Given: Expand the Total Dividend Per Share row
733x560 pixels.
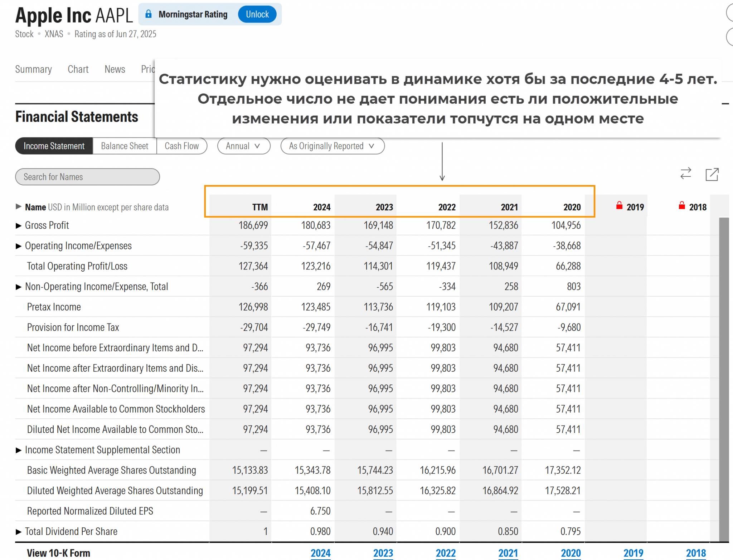Looking at the screenshot, I should point(19,532).
